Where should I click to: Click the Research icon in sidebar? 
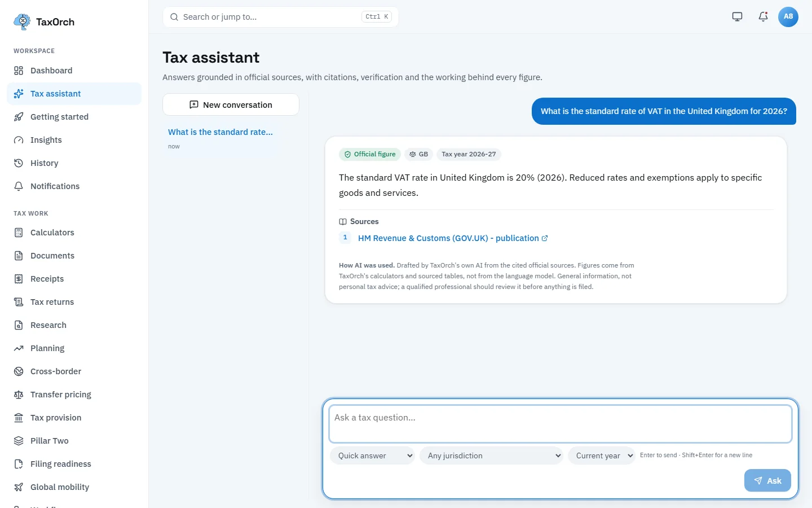19,325
